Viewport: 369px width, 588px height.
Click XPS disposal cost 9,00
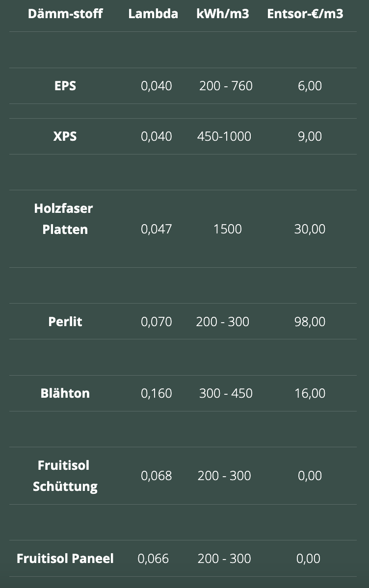click(x=310, y=136)
